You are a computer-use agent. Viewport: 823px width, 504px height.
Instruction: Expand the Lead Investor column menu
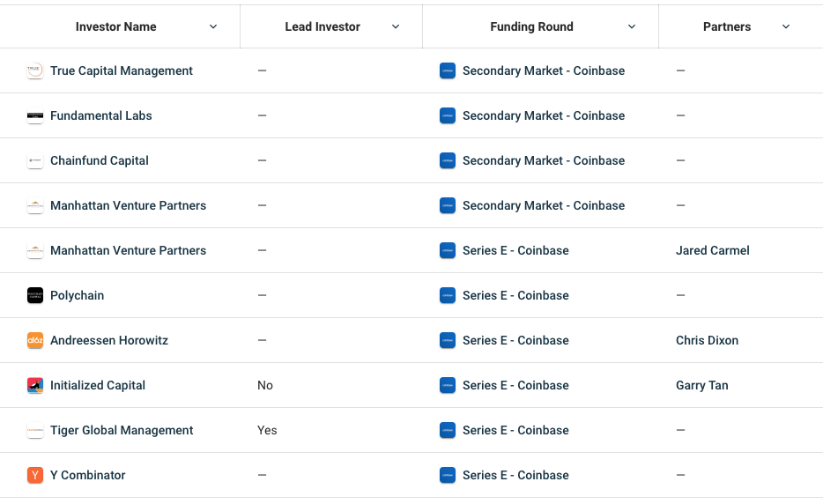pyautogui.click(x=396, y=27)
